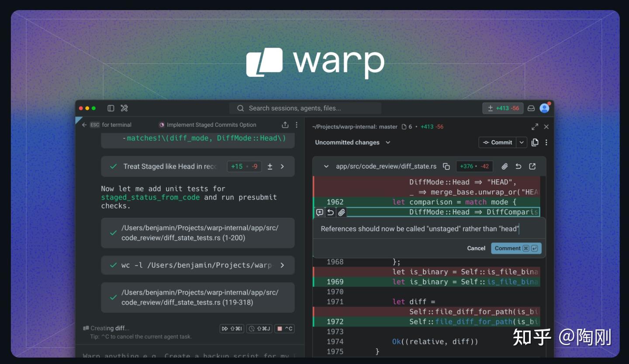Focus the Search sessions, agents, files field

tap(305, 108)
